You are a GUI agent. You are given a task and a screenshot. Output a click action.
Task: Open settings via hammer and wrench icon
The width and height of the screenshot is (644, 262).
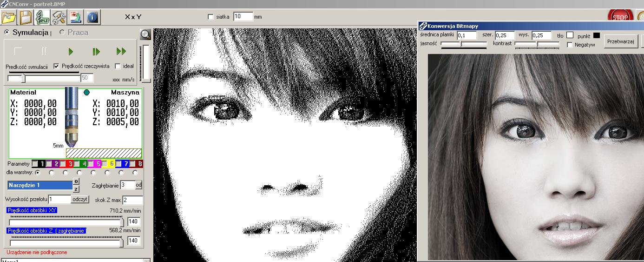click(59, 17)
